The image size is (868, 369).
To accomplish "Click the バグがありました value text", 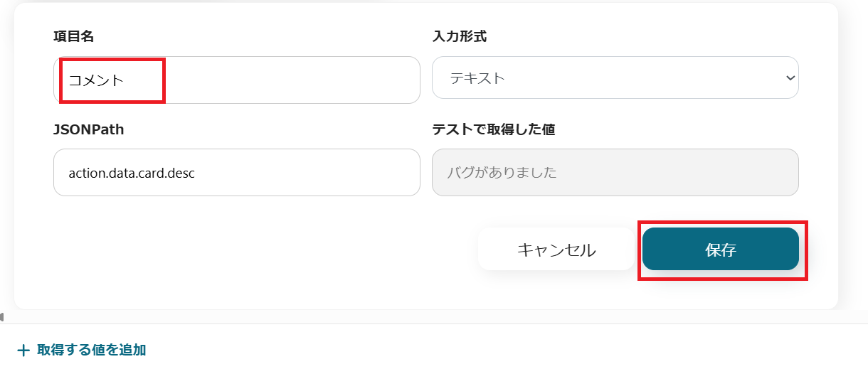I will click(x=502, y=173).
